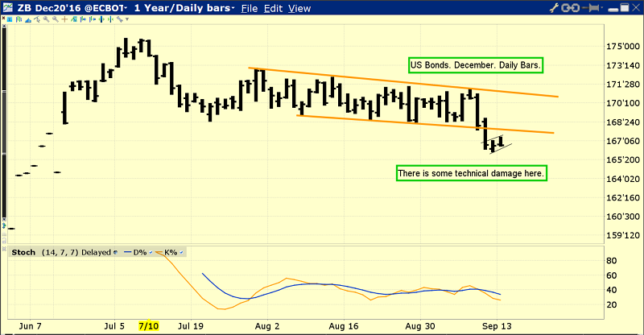The width and height of the screenshot is (644, 335).
Task: Click the 20 level on stochastic axis
Action: click(x=612, y=304)
